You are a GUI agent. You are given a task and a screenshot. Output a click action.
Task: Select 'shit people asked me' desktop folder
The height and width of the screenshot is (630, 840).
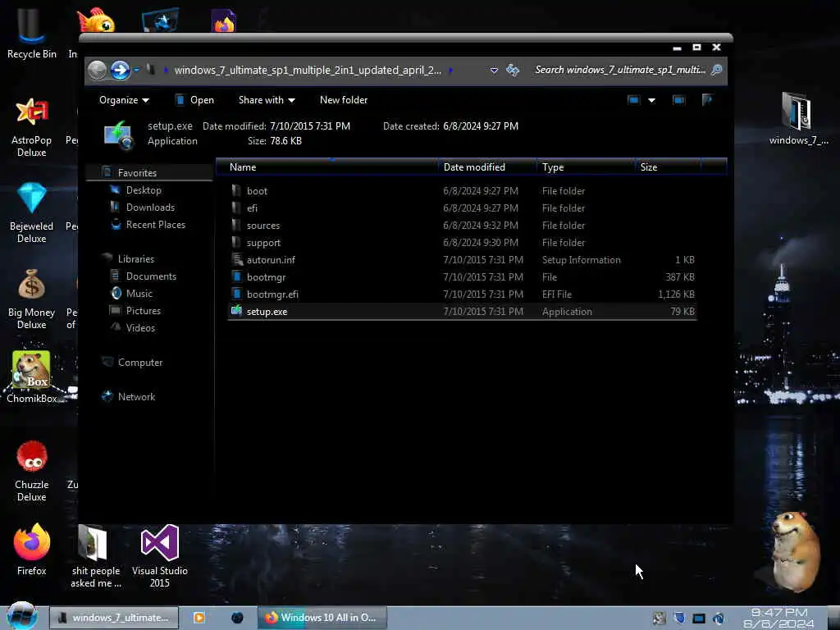point(95,556)
